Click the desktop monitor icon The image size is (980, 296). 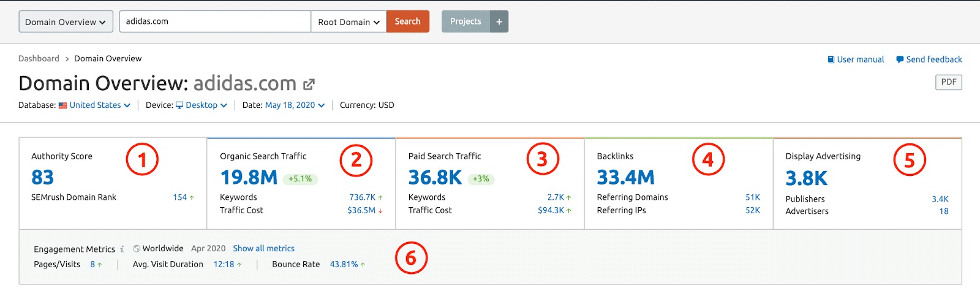tap(179, 105)
